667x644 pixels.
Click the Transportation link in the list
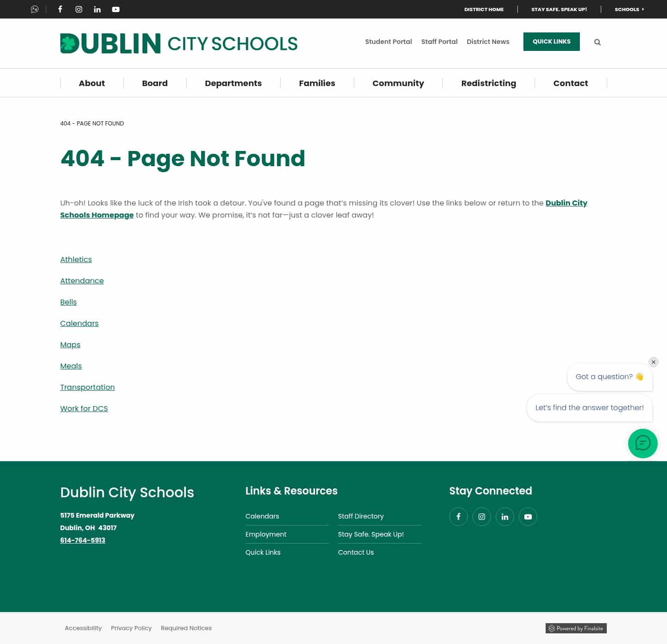(x=87, y=387)
